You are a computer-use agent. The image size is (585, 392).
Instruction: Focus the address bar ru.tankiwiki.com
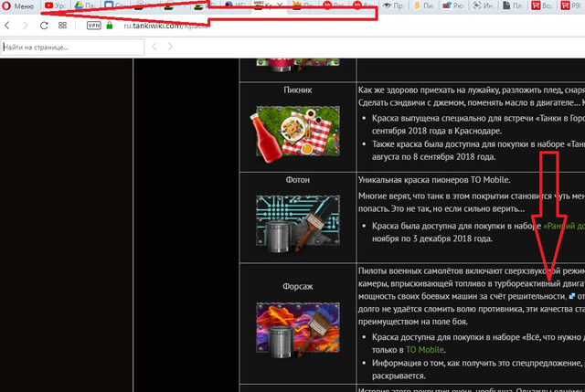tap(166, 26)
